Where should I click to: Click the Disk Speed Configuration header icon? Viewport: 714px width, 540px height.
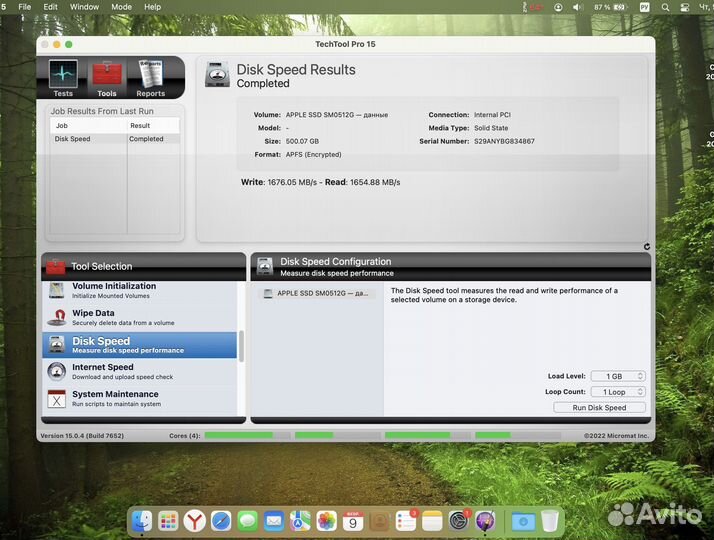[x=265, y=266]
